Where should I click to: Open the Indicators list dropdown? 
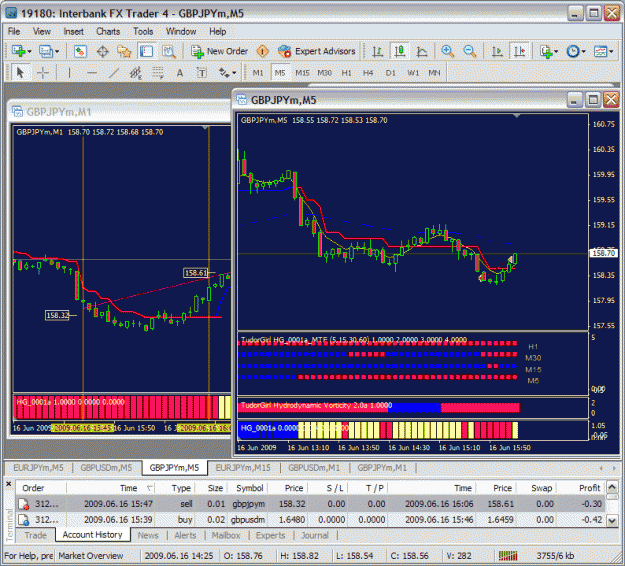click(548, 51)
